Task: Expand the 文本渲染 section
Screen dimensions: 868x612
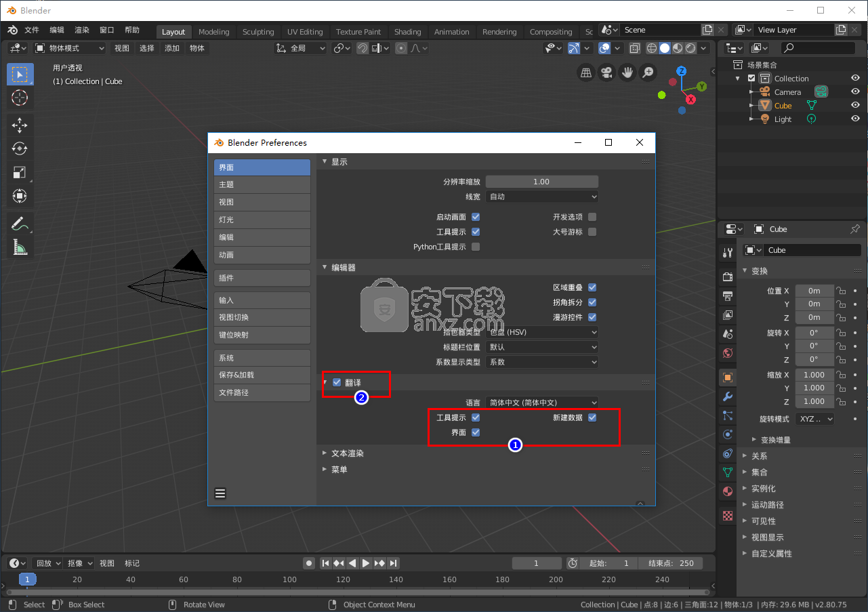Action: [x=348, y=453]
